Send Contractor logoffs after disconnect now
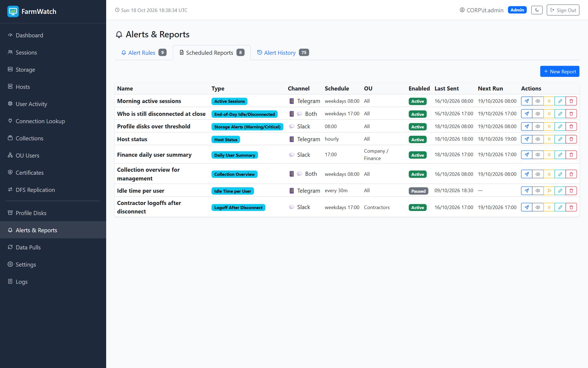The height and width of the screenshot is (368, 588). click(x=526, y=207)
